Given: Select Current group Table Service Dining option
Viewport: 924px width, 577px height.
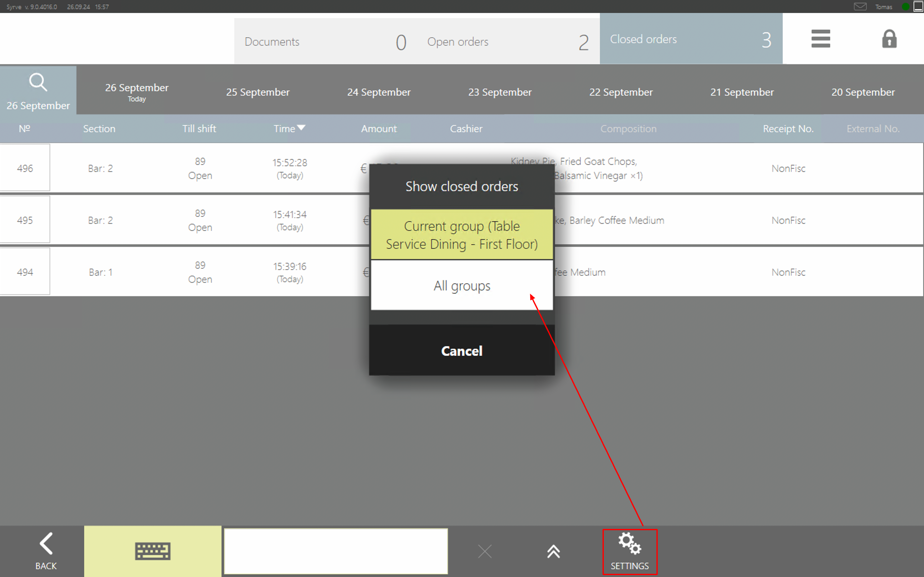Looking at the screenshot, I should coord(462,235).
